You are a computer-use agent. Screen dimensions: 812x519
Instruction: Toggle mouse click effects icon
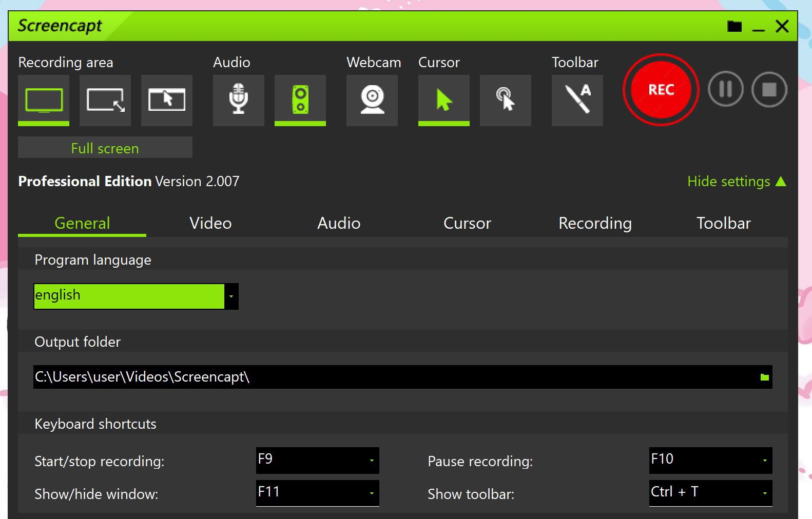pos(506,100)
